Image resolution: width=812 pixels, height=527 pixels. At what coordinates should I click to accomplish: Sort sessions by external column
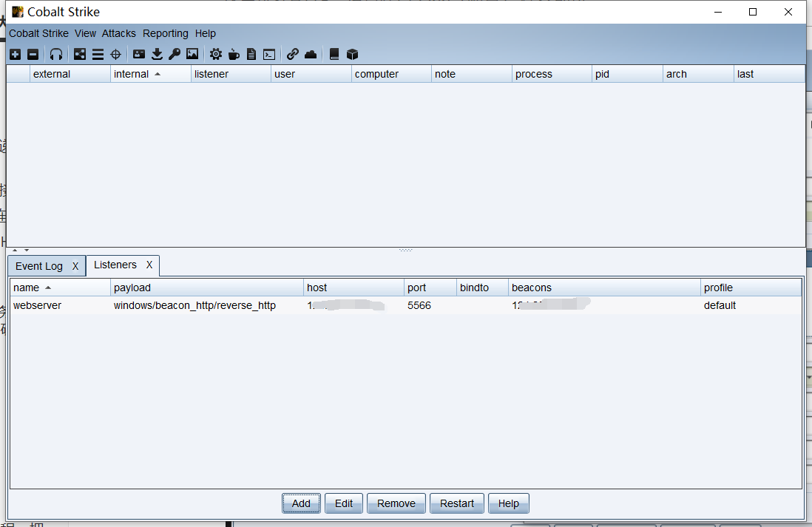tap(70, 74)
